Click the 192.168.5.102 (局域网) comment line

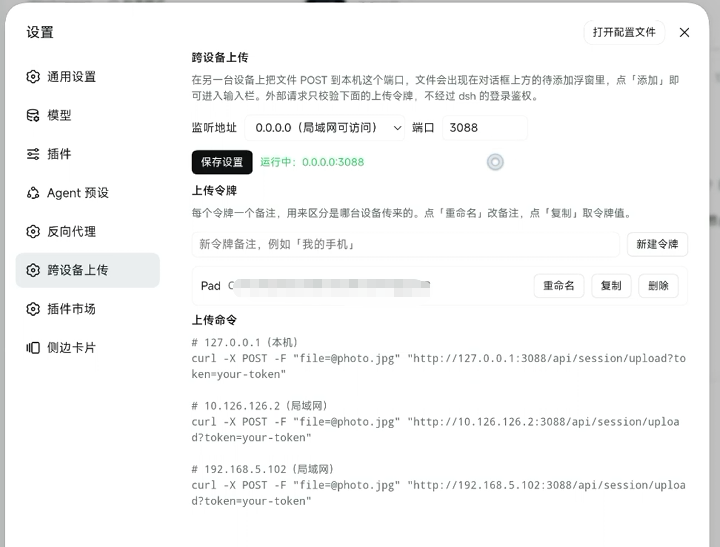click(263, 469)
